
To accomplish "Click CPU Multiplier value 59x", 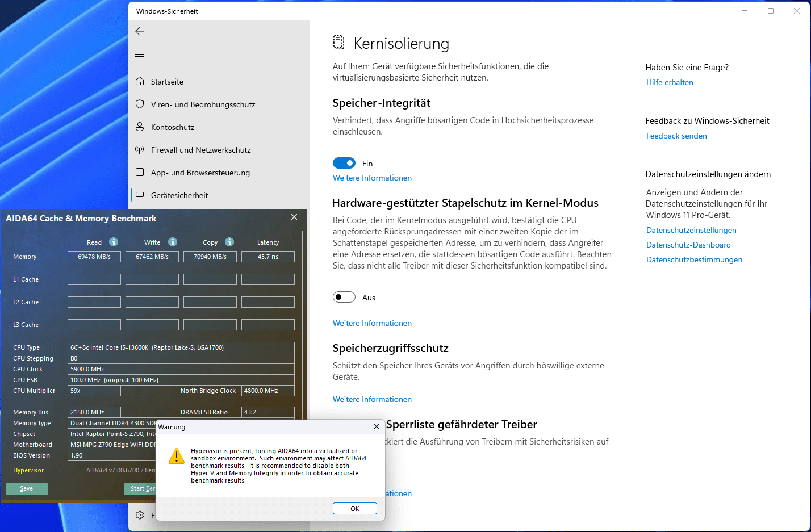I will tap(94, 391).
